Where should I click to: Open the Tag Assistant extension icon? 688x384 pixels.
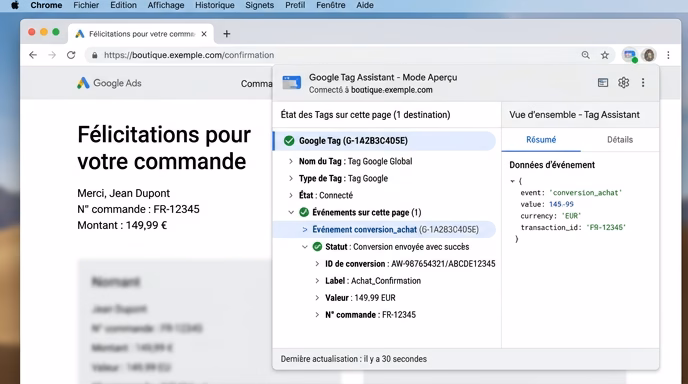click(630, 55)
